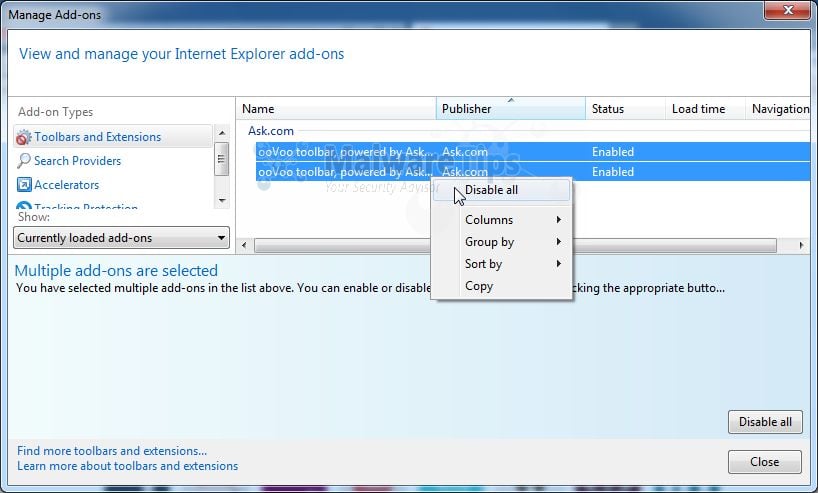Select the first ooVoo toolbar row

point(533,152)
